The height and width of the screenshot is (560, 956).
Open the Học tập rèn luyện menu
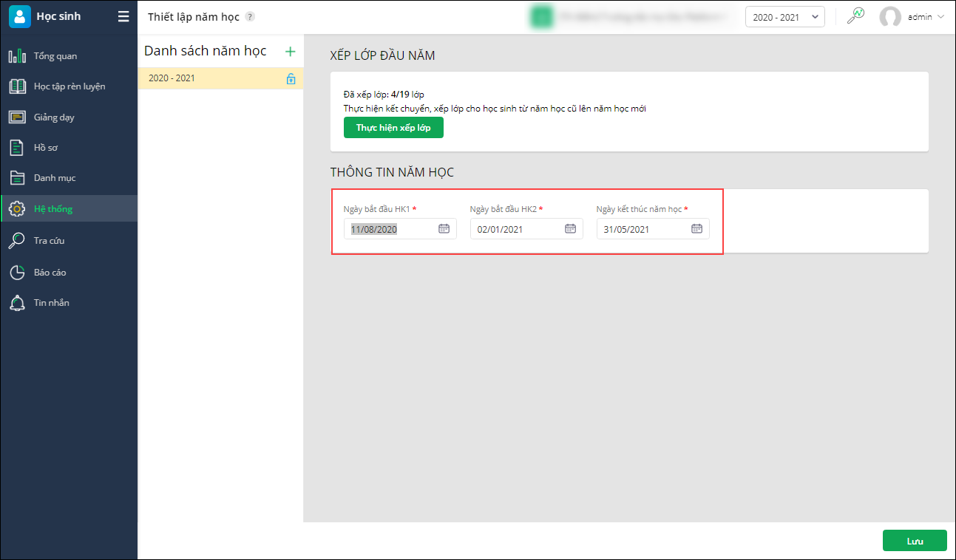click(69, 86)
